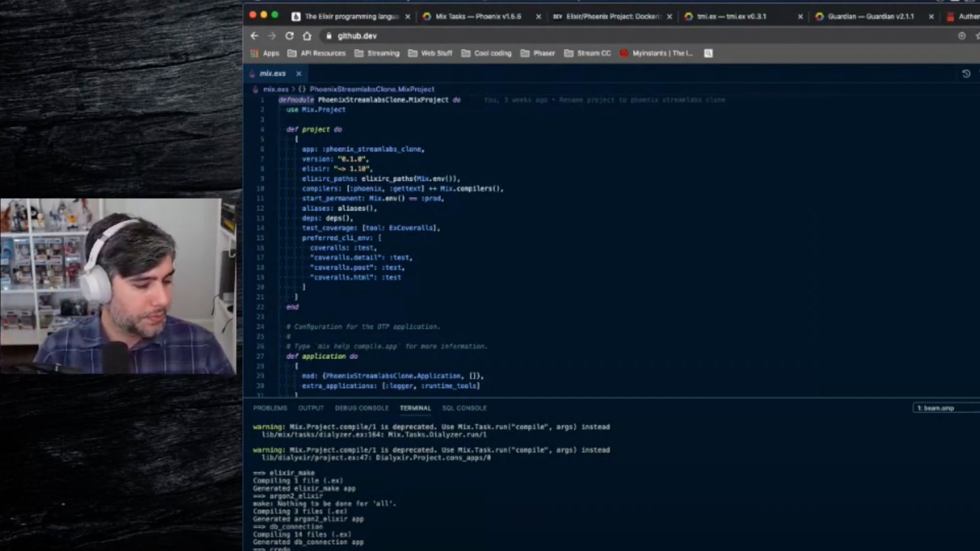Image resolution: width=980 pixels, height=551 pixels.
Task: Click the browser back arrow
Action: [254, 36]
